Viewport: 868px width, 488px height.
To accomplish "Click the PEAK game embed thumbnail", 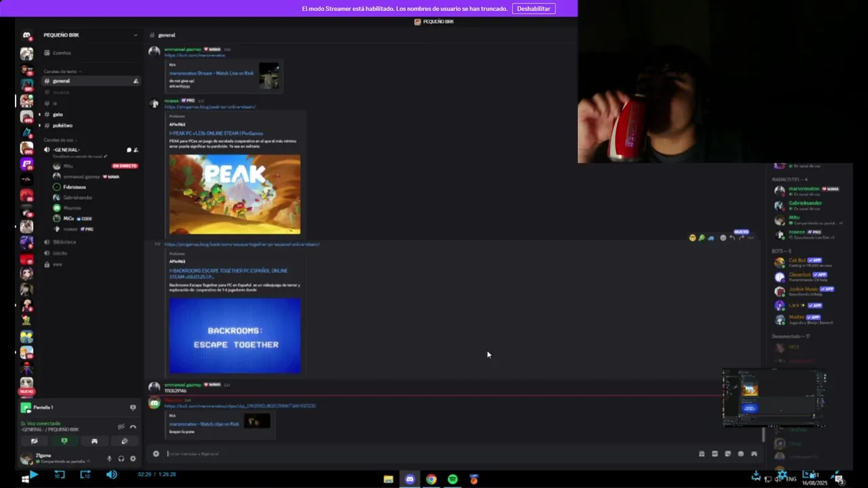I will (235, 195).
